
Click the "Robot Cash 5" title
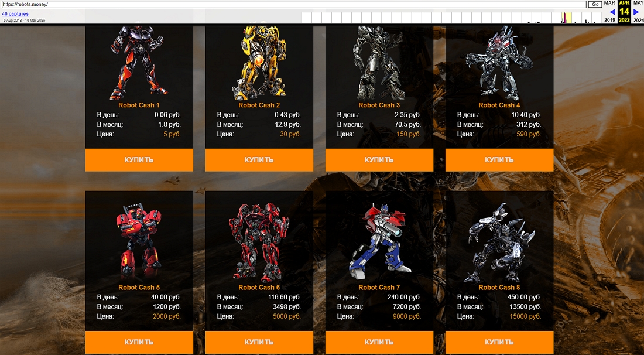pos(139,288)
